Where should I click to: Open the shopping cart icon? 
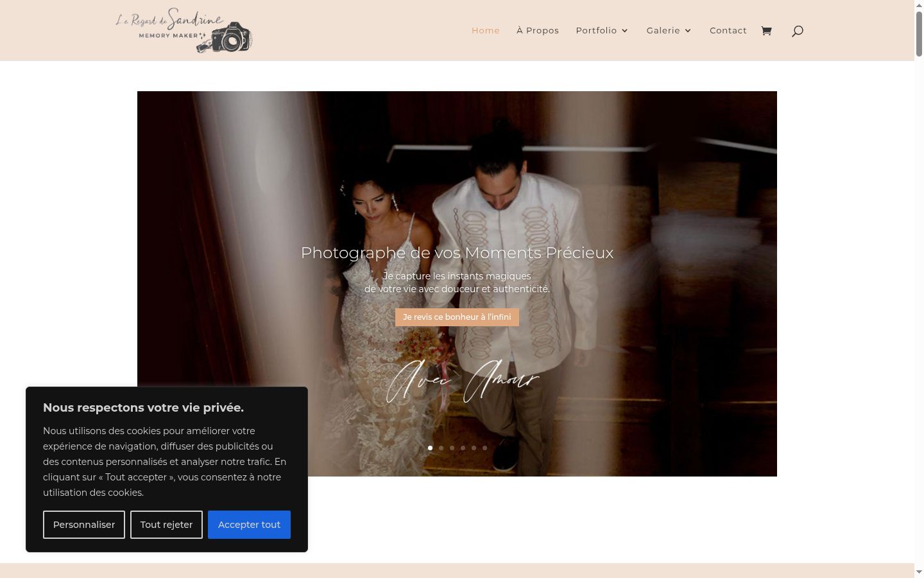766,31
